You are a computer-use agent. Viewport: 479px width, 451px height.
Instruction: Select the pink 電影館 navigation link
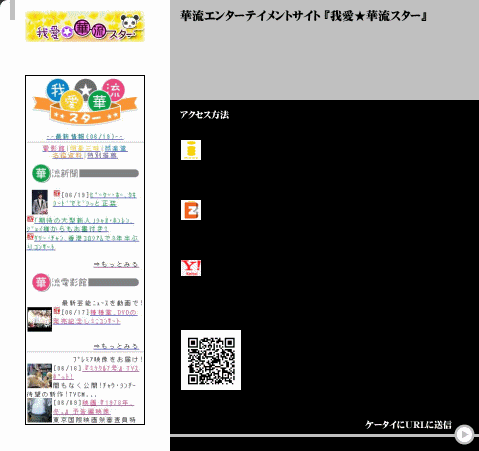(54, 148)
